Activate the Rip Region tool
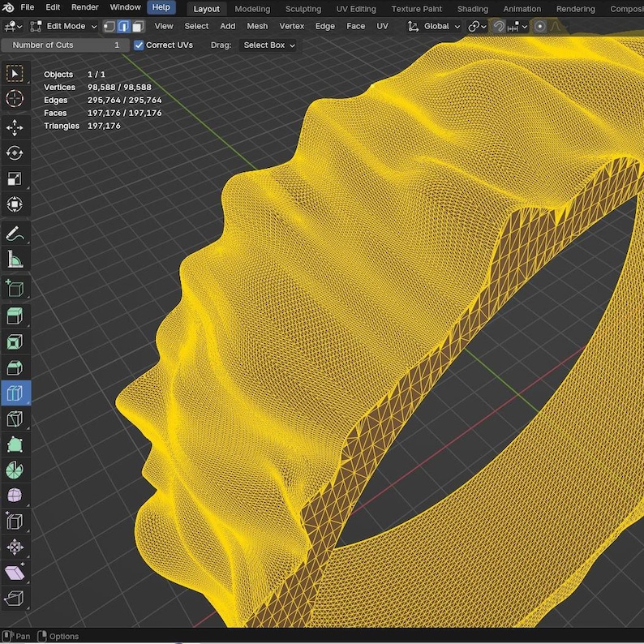644x644 pixels. click(15, 598)
